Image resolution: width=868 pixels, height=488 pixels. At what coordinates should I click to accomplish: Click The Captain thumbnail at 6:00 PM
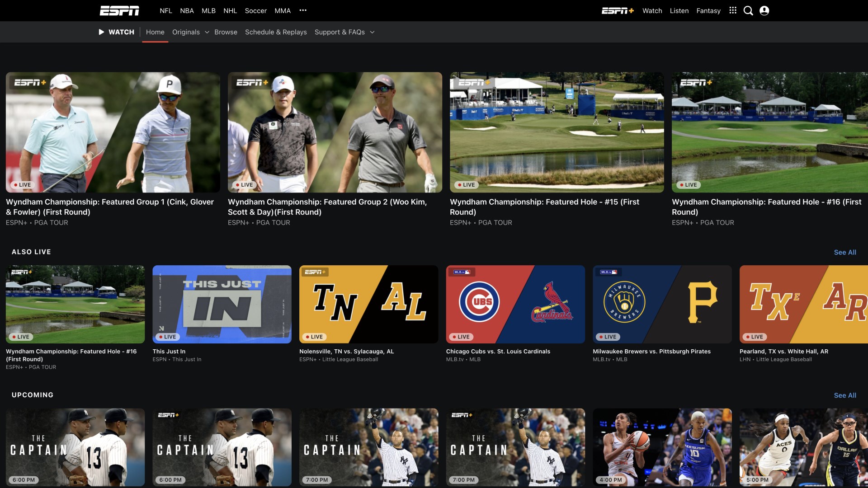tap(75, 447)
